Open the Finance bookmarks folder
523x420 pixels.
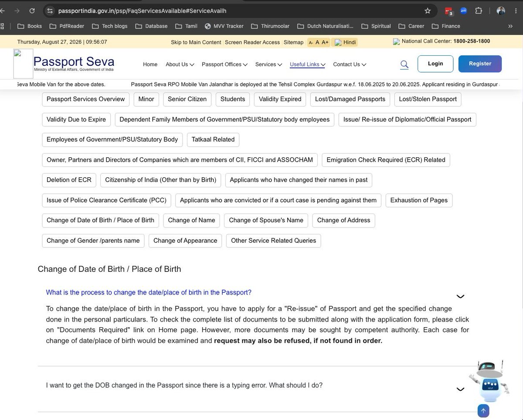[446, 26]
